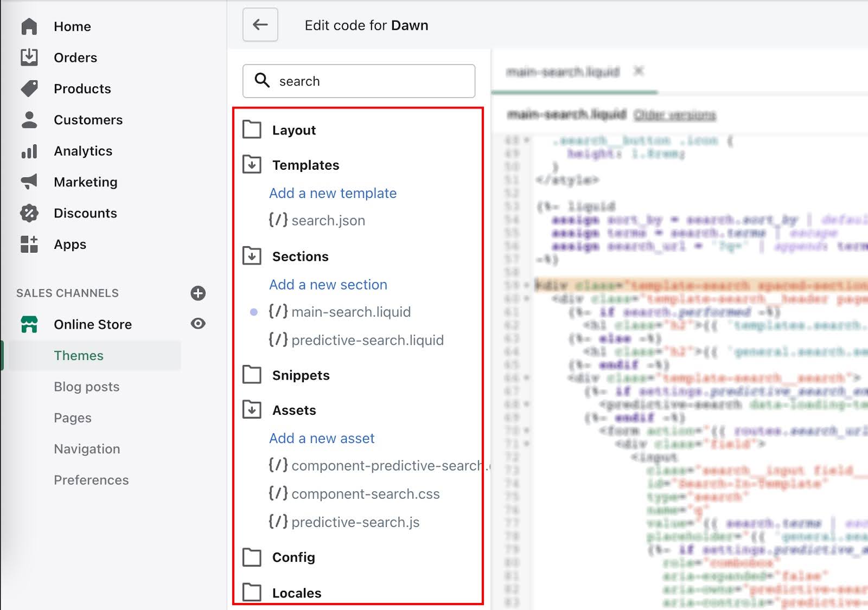This screenshot has width=868, height=610.
Task: Click the Home house icon
Action: coord(29,26)
